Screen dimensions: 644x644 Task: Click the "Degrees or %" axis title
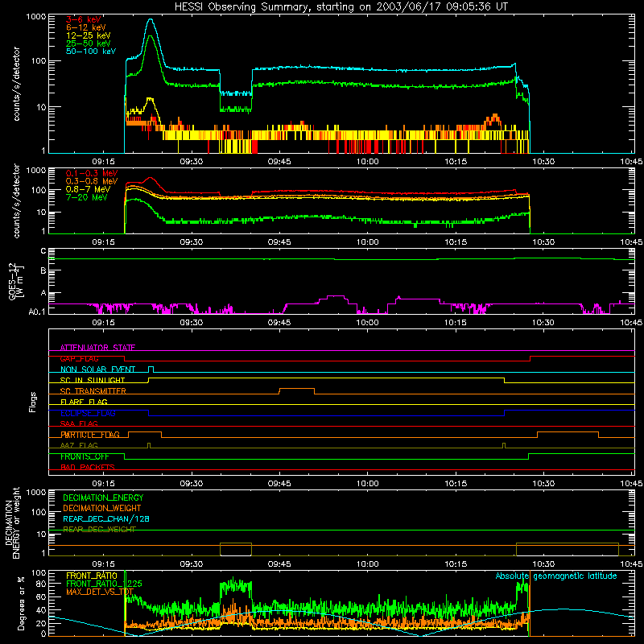(x=21, y=603)
